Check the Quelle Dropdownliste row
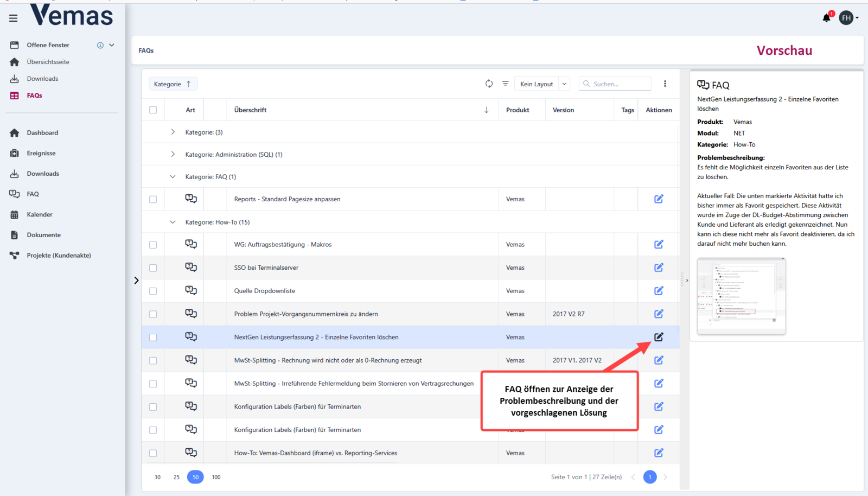The width and height of the screenshot is (868, 496). coord(153,291)
